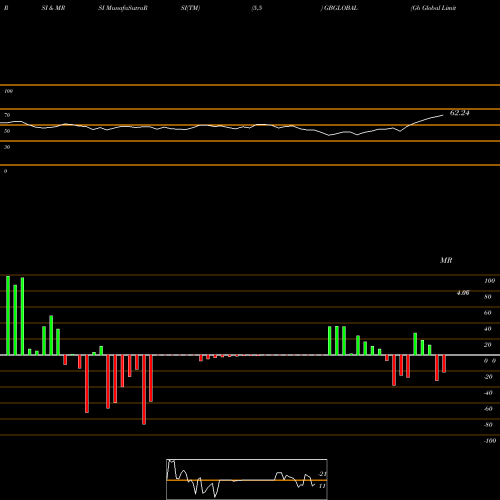
Task: Click the RSI axis label 30
Action: click(7, 147)
